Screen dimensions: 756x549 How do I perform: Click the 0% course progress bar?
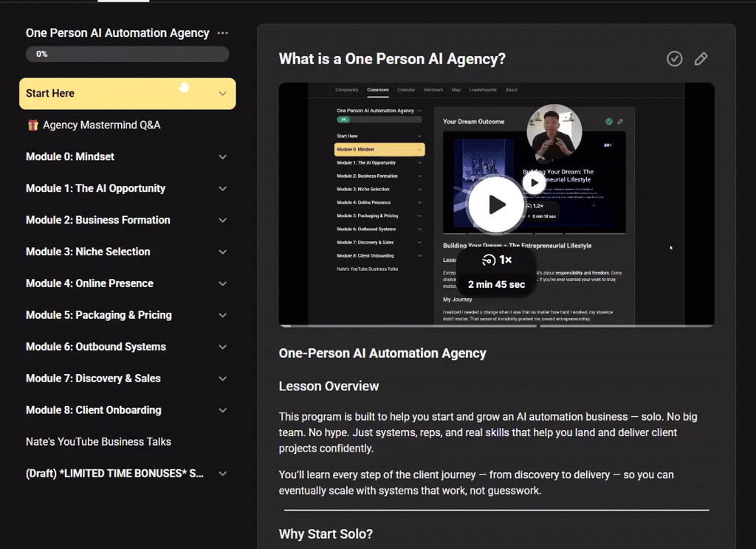tap(127, 53)
